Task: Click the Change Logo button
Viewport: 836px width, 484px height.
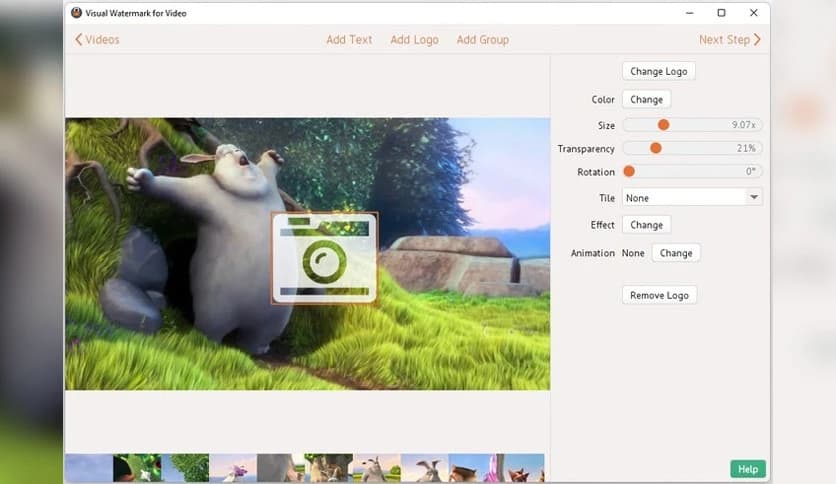Action: point(658,71)
